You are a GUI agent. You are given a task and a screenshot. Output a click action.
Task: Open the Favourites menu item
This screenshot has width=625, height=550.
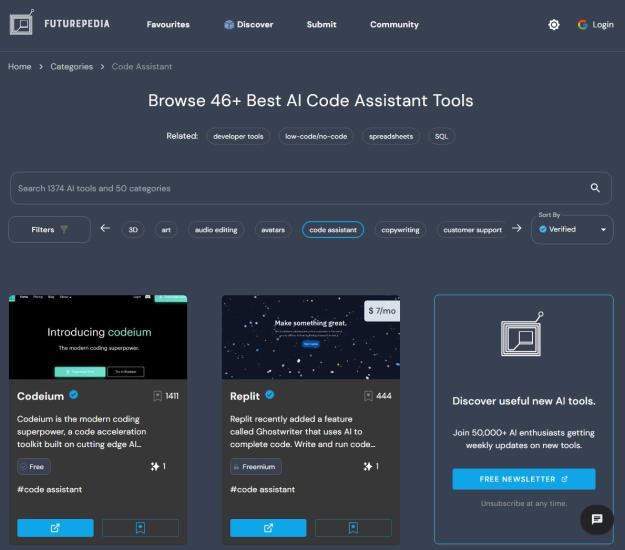coord(168,24)
